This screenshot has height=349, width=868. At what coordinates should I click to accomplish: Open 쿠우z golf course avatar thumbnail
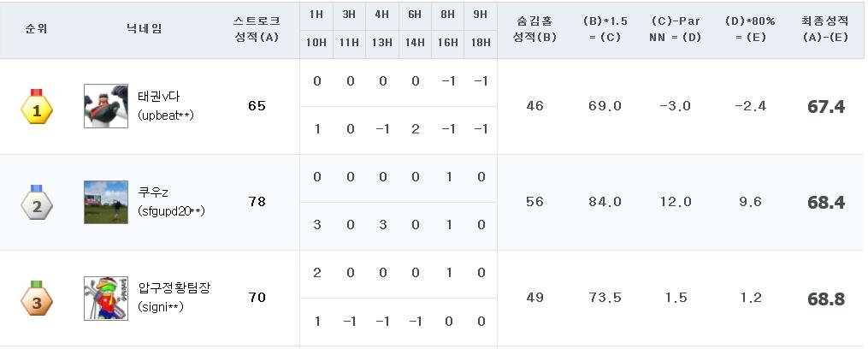[x=106, y=202]
